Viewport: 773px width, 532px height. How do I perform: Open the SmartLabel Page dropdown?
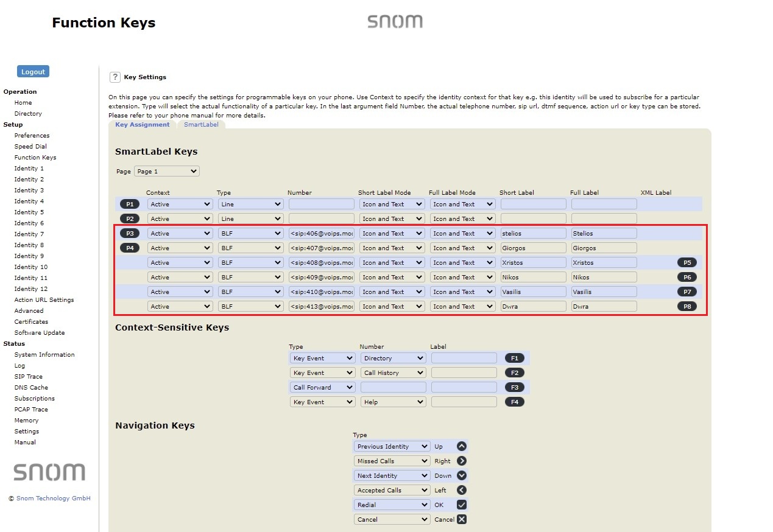(167, 171)
